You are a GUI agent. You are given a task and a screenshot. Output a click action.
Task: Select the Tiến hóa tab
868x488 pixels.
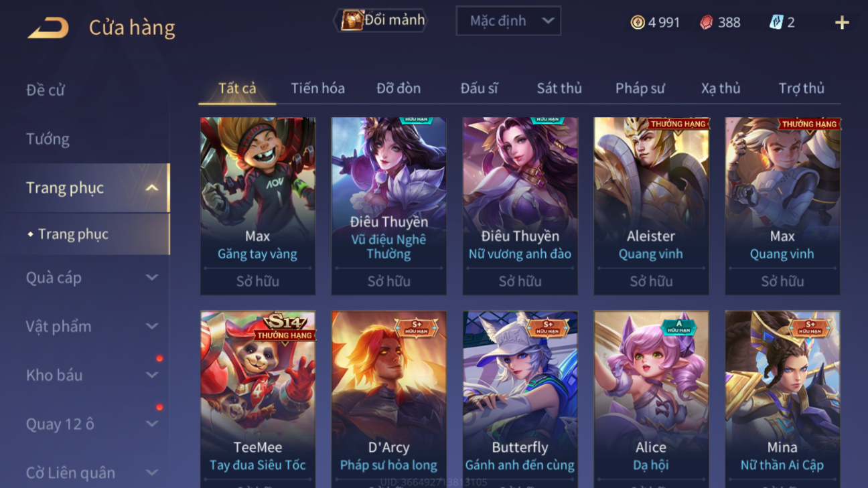click(x=317, y=88)
